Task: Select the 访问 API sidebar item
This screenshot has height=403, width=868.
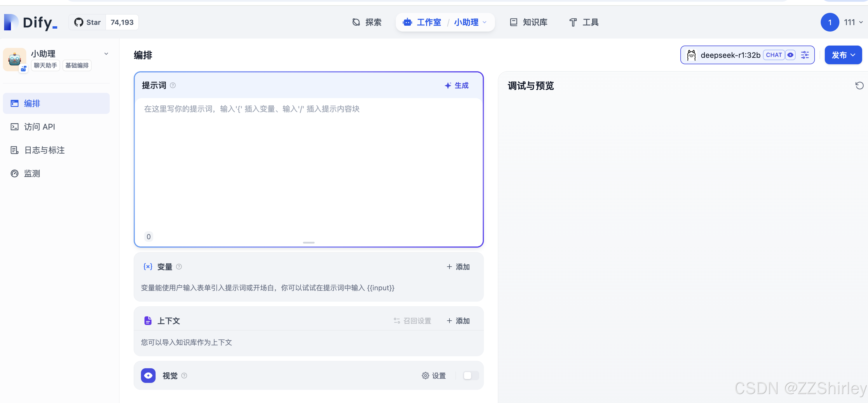Action: [x=39, y=127]
